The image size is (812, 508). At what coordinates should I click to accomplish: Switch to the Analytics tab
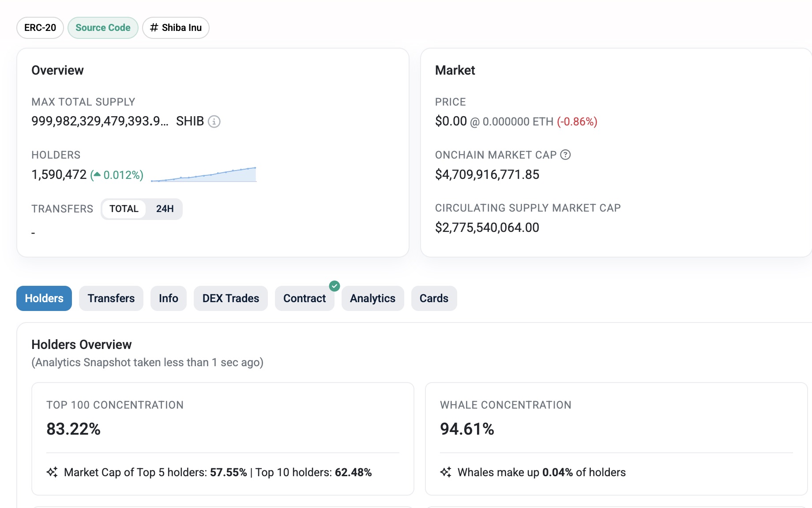point(372,299)
